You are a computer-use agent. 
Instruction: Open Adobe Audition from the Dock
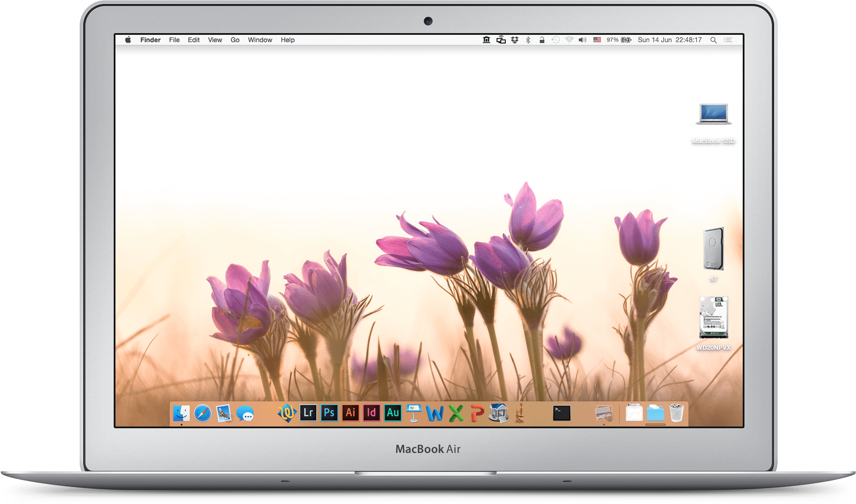392,413
